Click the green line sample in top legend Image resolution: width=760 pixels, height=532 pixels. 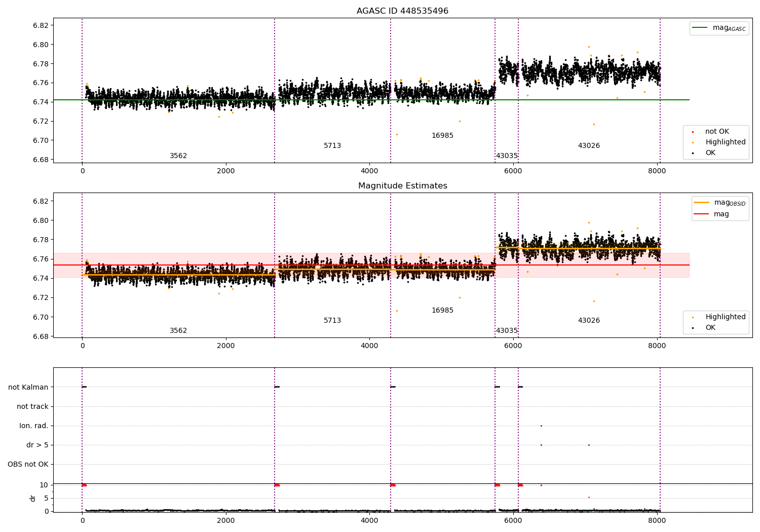(x=700, y=28)
